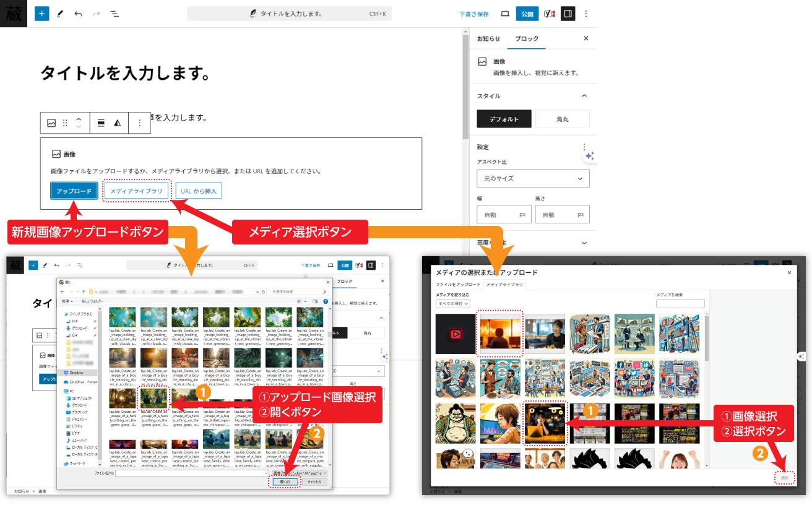Select the editing tools pencil icon

pos(58,13)
